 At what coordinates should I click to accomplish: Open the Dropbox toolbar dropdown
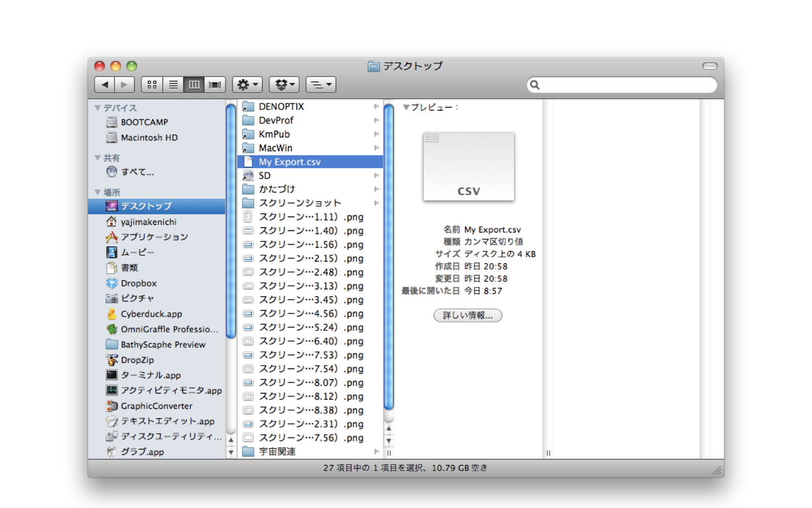pos(284,85)
